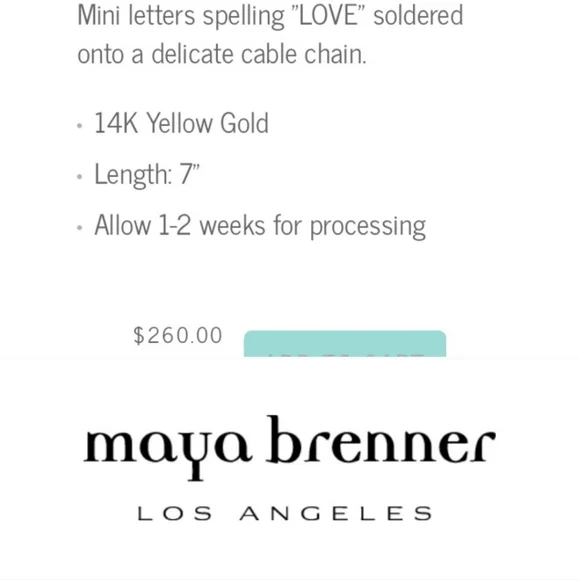Click the "ANGELES" text under the logo
Screen dimensions: 579x580
(x=336, y=513)
